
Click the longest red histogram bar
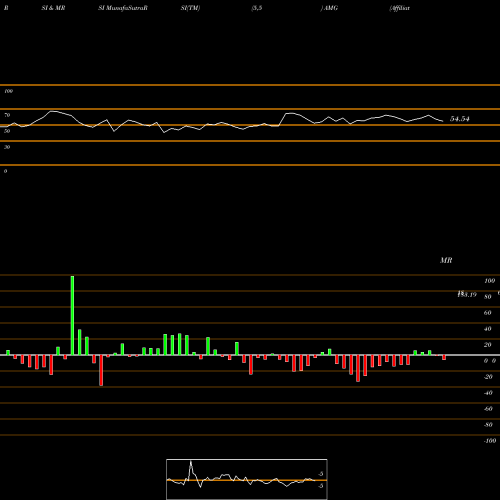pos(101,370)
